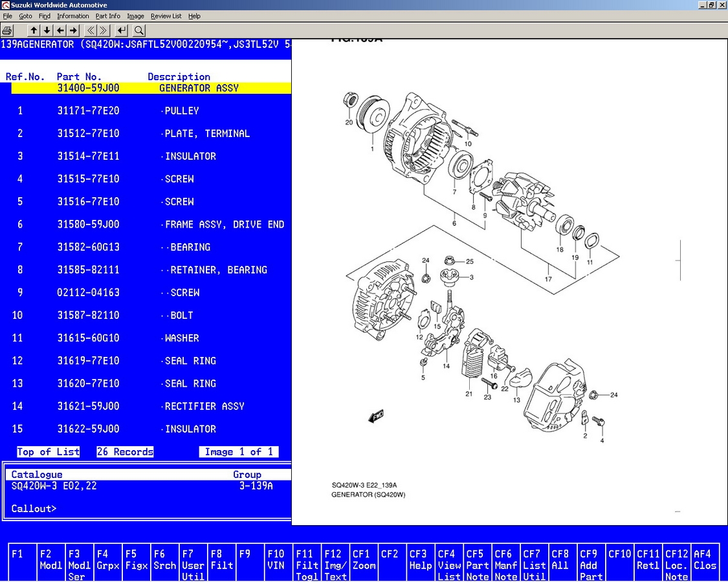Click the F6 Srch function key
728x582 pixels.
[x=164, y=563]
